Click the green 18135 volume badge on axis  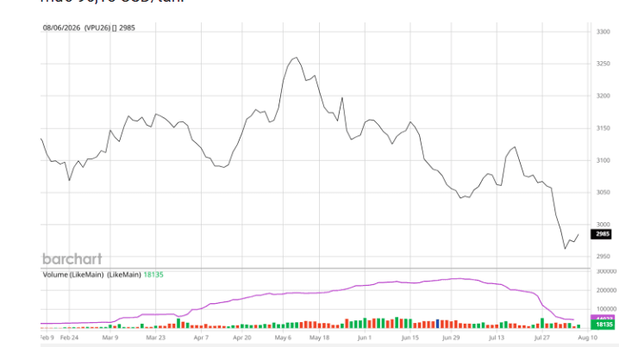point(603,325)
